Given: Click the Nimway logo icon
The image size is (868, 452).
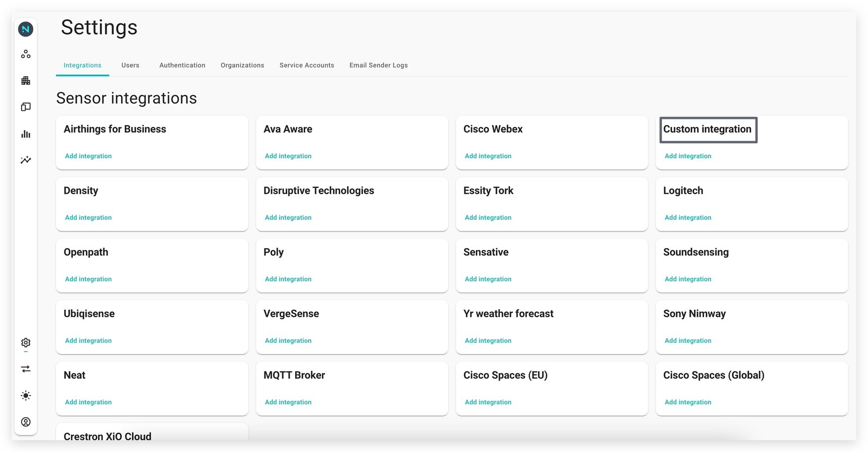Looking at the screenshot, I should tap(26, 29).
